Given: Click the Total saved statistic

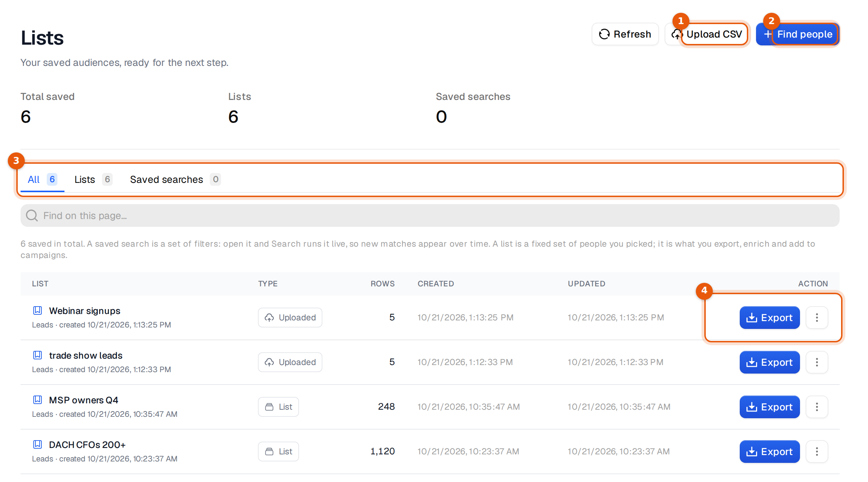Looking at the screenshot, I should [x=47, y=108].
